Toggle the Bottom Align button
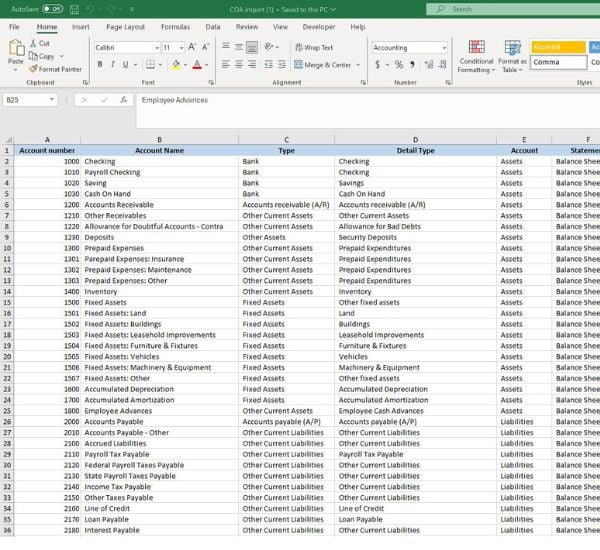This screenshot has height=550, width=600. pyautogui.click(x=252, y=47)
